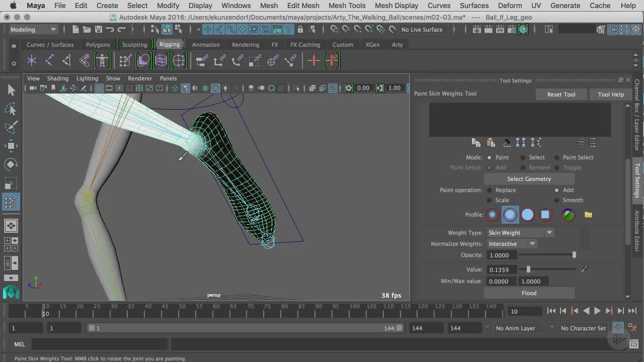Image resolution: width=644 pixels, height=362 pixels.
Task: Paste skin weights icon in Tool Settings
Action: coord(491,143)
